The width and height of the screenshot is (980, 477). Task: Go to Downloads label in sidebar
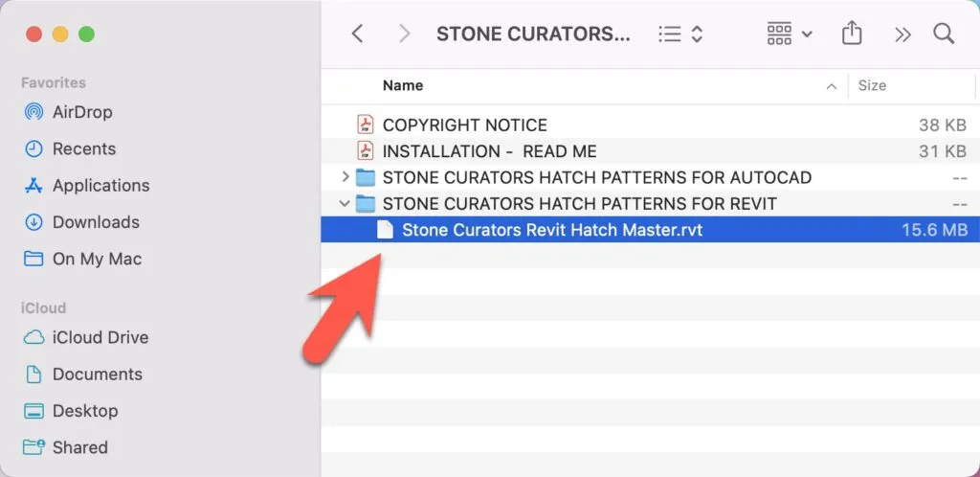coord(97,222)
